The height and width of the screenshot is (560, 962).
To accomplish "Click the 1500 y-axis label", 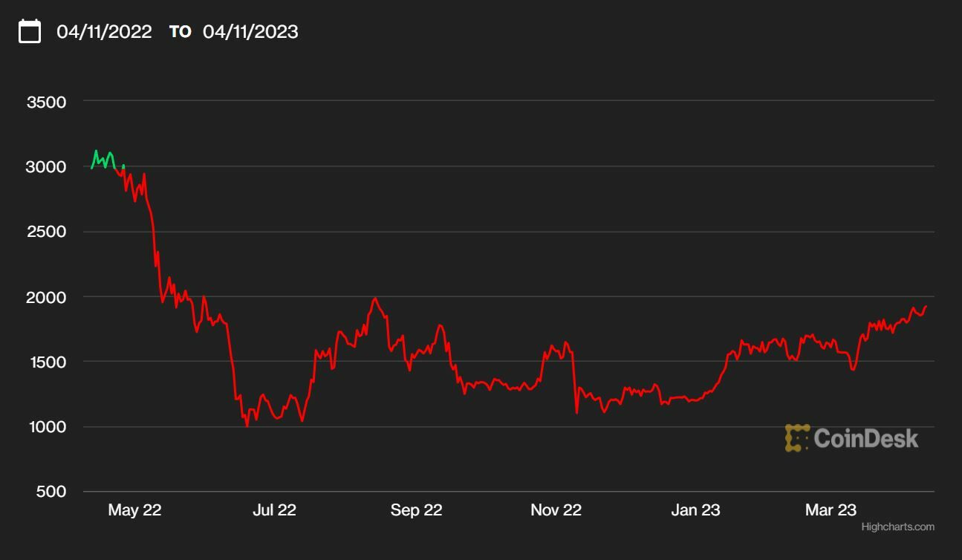I will [x=46, y=362].
